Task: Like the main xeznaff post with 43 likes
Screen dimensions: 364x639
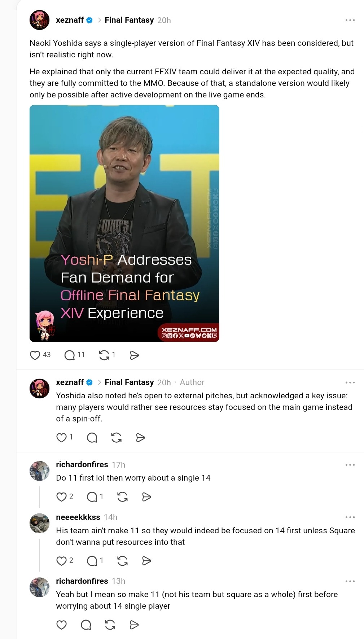Action: point(35,355)
